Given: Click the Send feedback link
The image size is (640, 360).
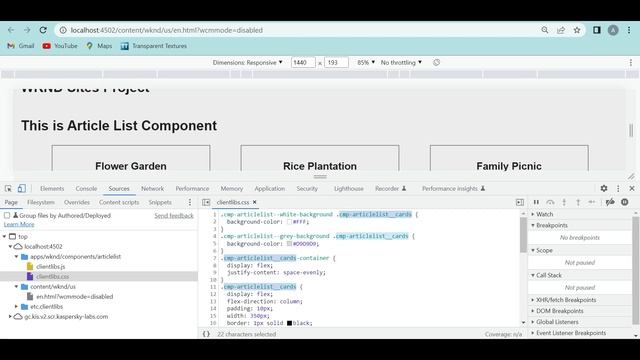Looking at the screenshot, I should pyautogui.click(x=174, y=216).
